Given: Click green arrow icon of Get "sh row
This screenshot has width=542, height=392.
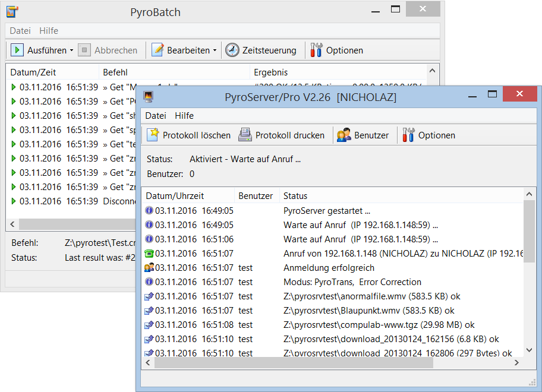Looking at the screenshot, I should [x=14, y=115].
